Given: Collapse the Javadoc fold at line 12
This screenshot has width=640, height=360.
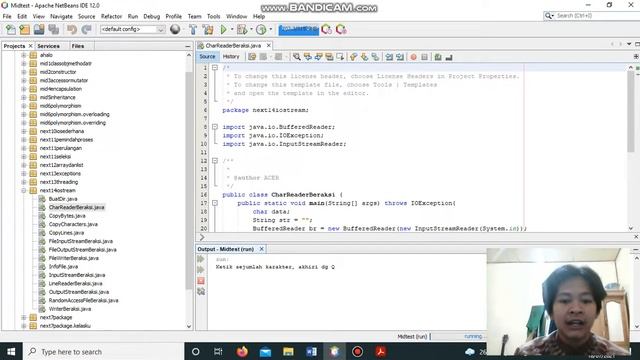Looking at the screenshot, I should point(215,161).
